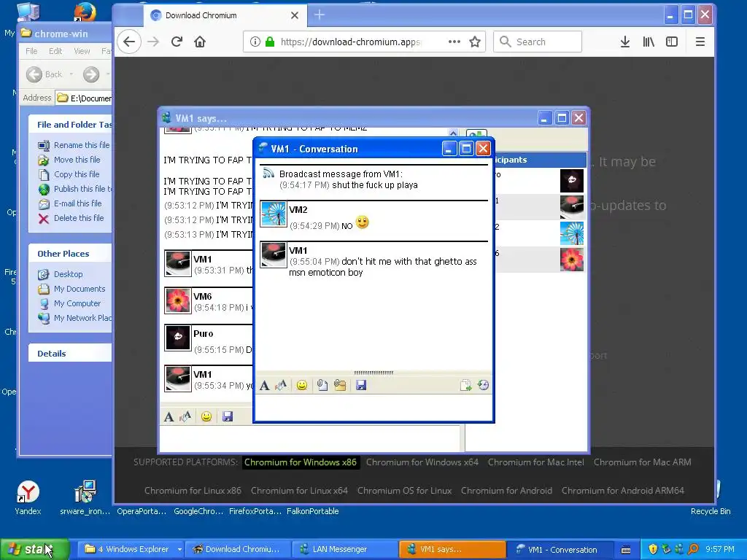Switch to VM1 says taskbar button
747x560 pixels.
(x=452, y=549)
